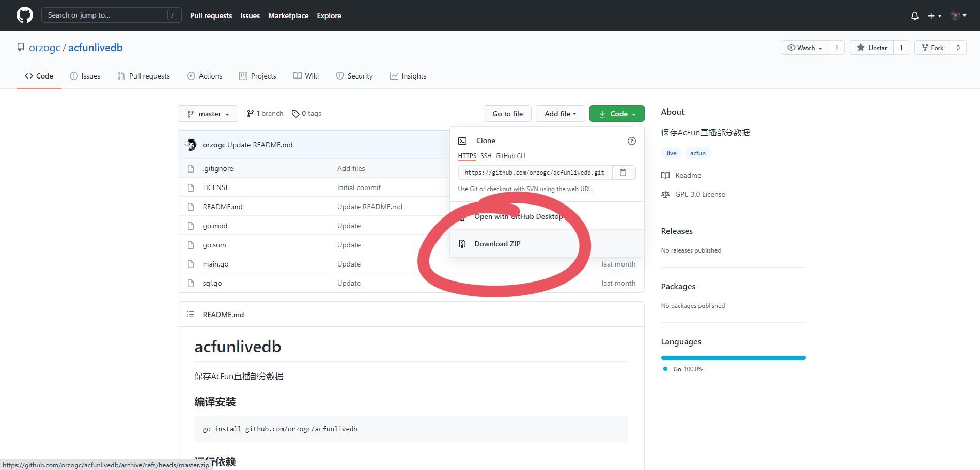The height and width of the screenshot is (470, 980).
Task: Open Marketplace in the top navigation
Action: point(288,15)
